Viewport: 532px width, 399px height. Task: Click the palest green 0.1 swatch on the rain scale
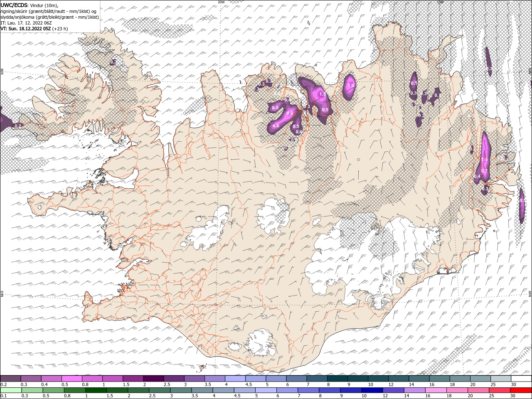tap(11, 390)
